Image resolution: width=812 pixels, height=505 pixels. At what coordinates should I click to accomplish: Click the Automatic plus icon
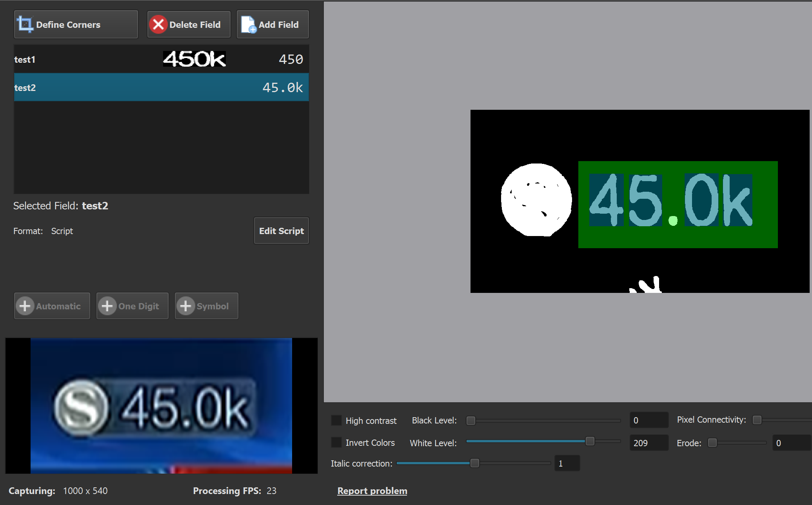25,306
